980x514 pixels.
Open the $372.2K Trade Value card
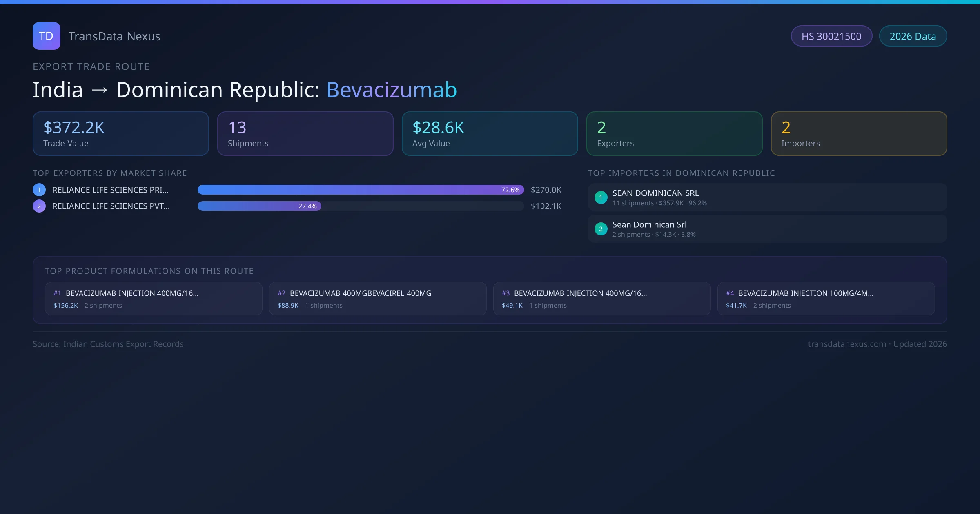coord(120,134)
